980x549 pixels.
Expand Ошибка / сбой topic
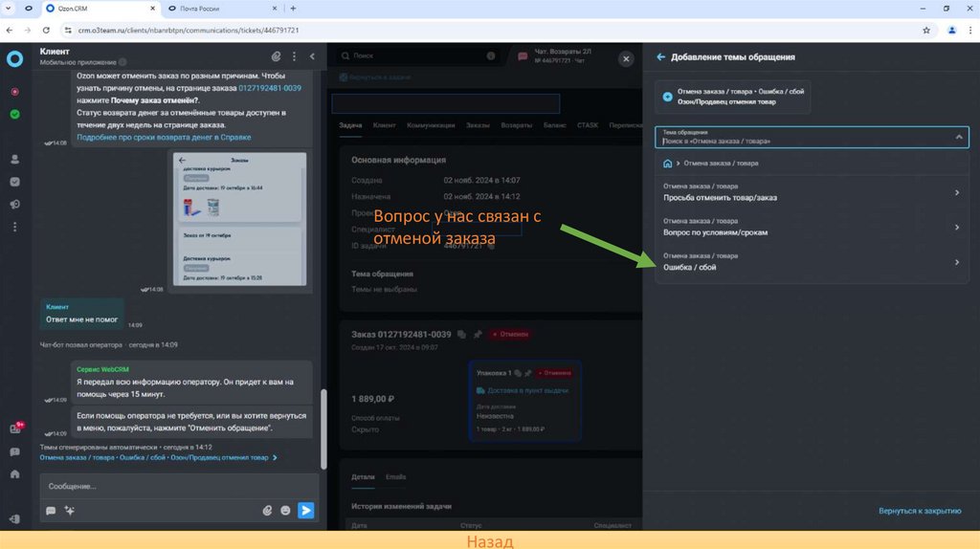[812, 262]
